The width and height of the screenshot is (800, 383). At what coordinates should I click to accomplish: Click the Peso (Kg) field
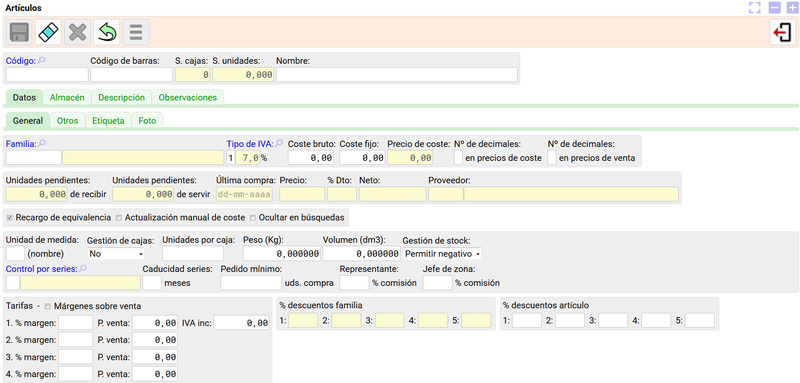pyautogui.click(x=282, y=253)
